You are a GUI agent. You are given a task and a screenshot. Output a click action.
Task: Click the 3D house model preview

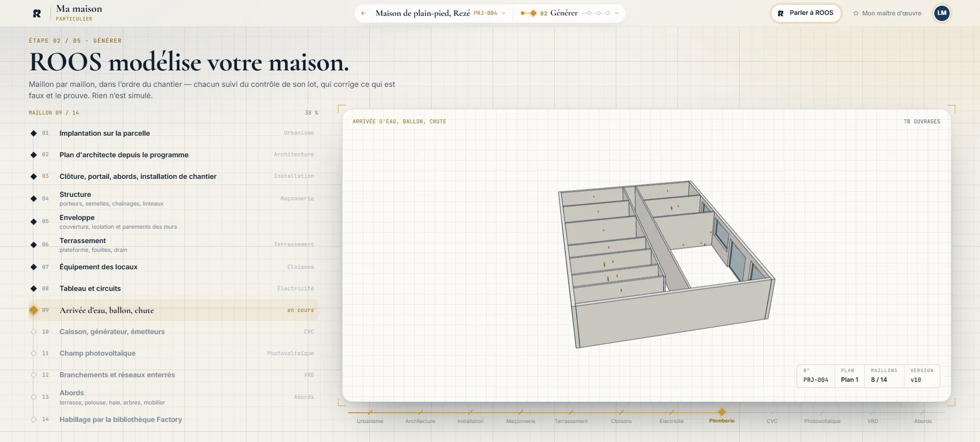point(666,264)
